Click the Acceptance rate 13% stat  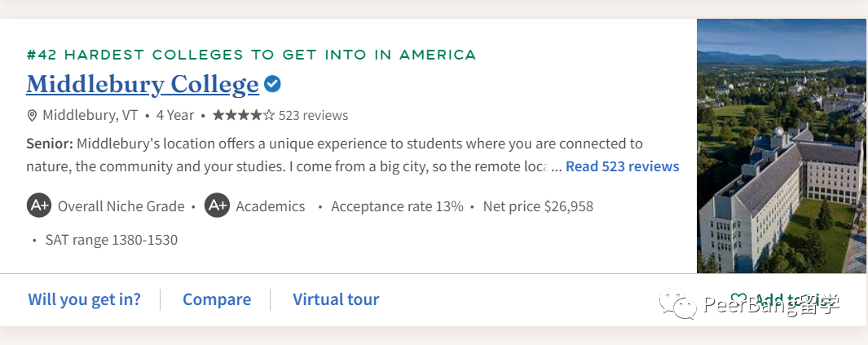[397, 206]
